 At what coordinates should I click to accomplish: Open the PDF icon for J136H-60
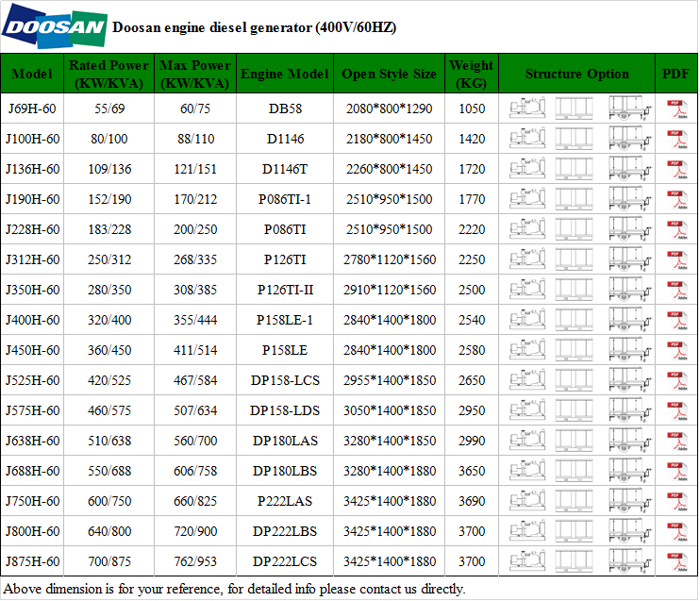(x=677, y=169)
